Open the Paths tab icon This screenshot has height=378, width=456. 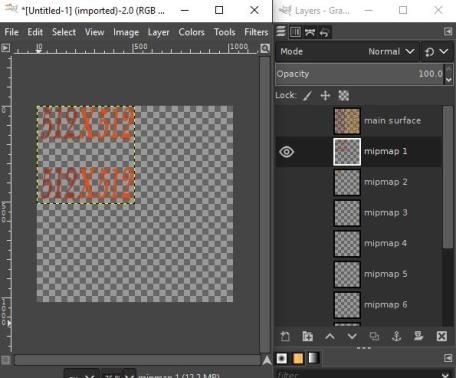click(310, 32)
